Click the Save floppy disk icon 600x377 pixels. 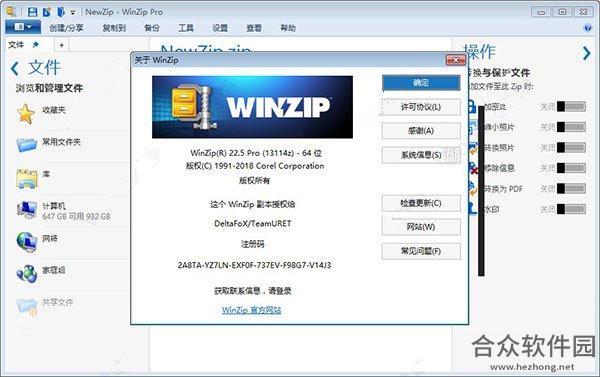[x=33, y=12]
